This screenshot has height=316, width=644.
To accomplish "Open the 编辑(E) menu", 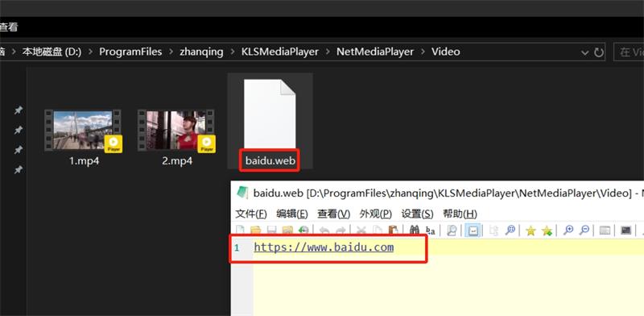I will (292, 214).
